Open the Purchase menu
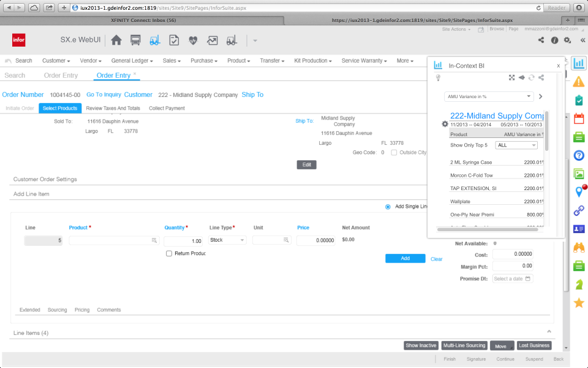This screenshot has height=368, width=588. coord(203,61)
